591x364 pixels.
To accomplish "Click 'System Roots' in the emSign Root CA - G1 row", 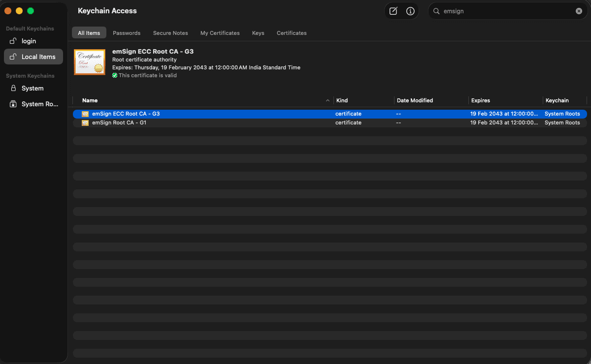I will click(x=562, y=122).
